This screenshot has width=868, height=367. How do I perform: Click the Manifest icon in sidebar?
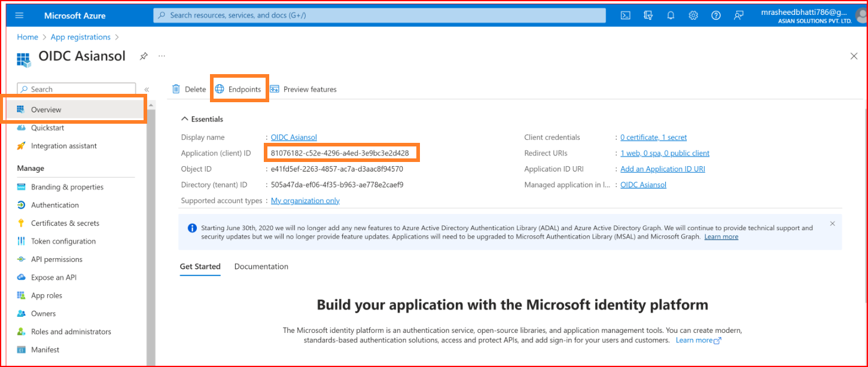(22, 350)
